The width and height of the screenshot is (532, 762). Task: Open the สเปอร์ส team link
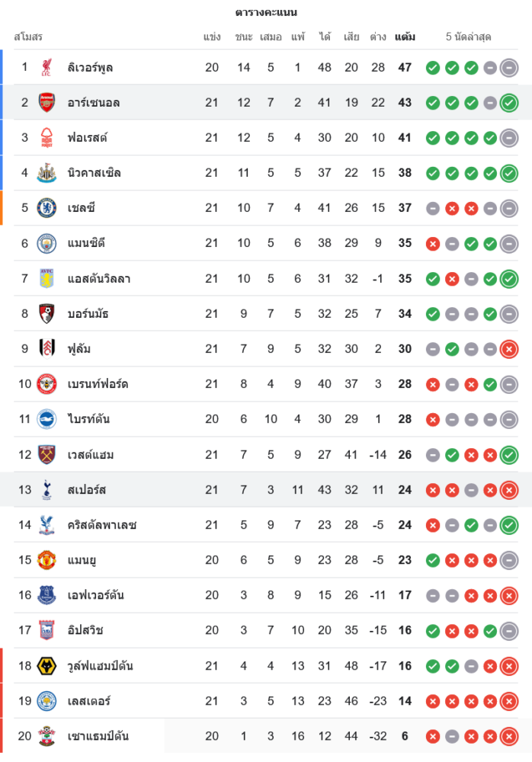click(x=87, y=490)
